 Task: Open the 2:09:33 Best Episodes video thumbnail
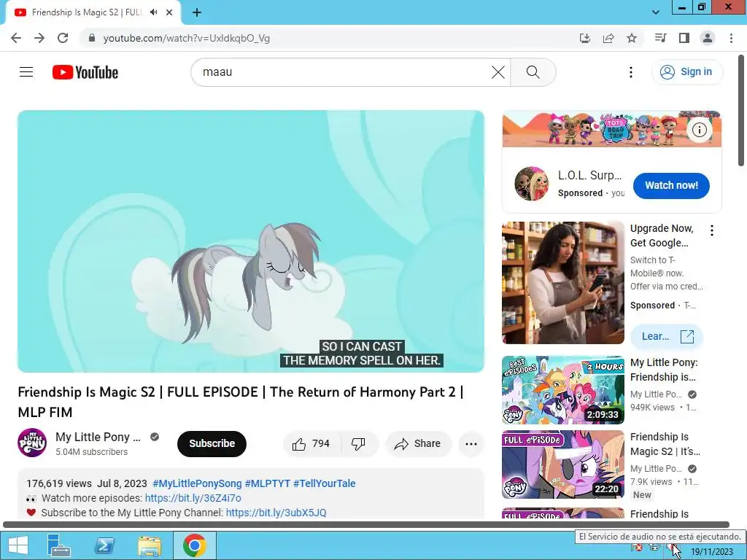point(563,390)
